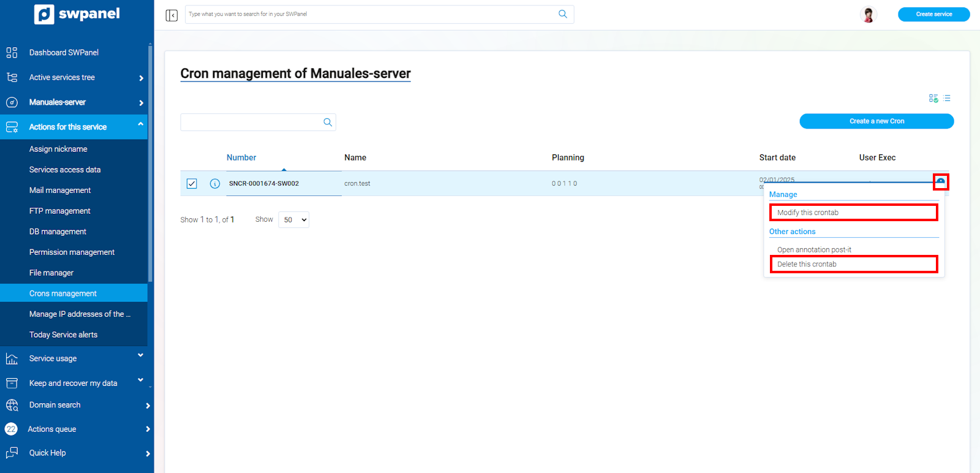Screen dimensions: 980x473
Task: Switch to list view icon above table
Action: tap(947, 98)
